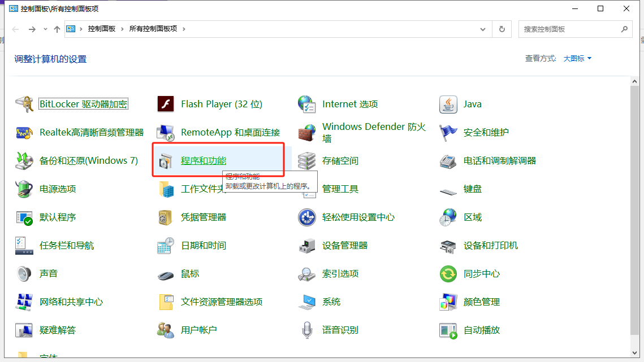Expand the address bar history dropdown arrow
The height and width of the screenshot is (362, 644).
coord(483,29)
